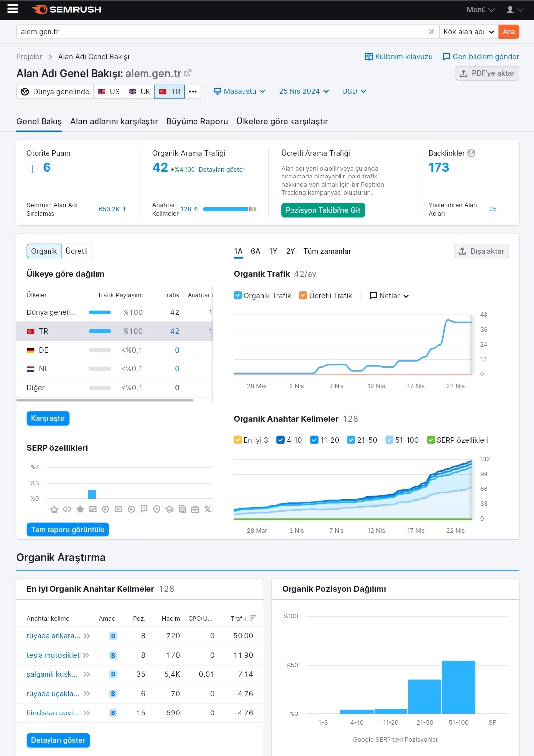Switch to the Büyüme Raporu tab

tap(197, 121)
